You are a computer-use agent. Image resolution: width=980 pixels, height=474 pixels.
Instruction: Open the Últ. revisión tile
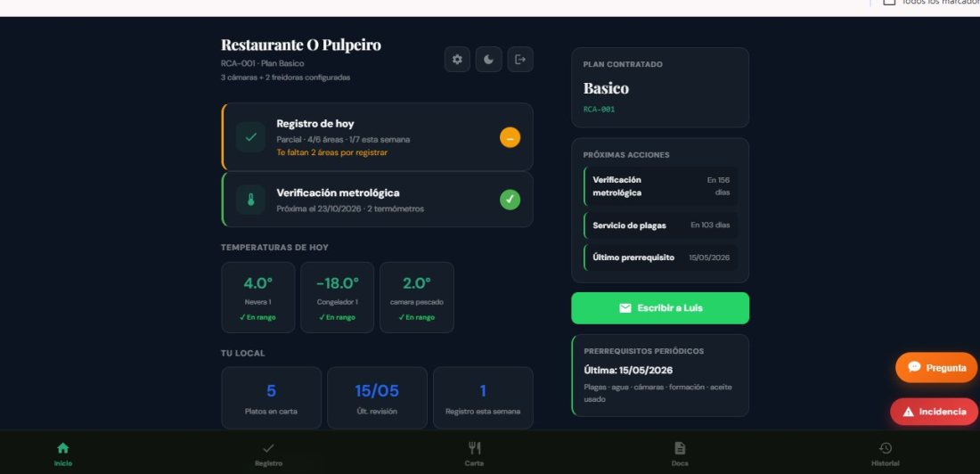click(x=377, y=398)
